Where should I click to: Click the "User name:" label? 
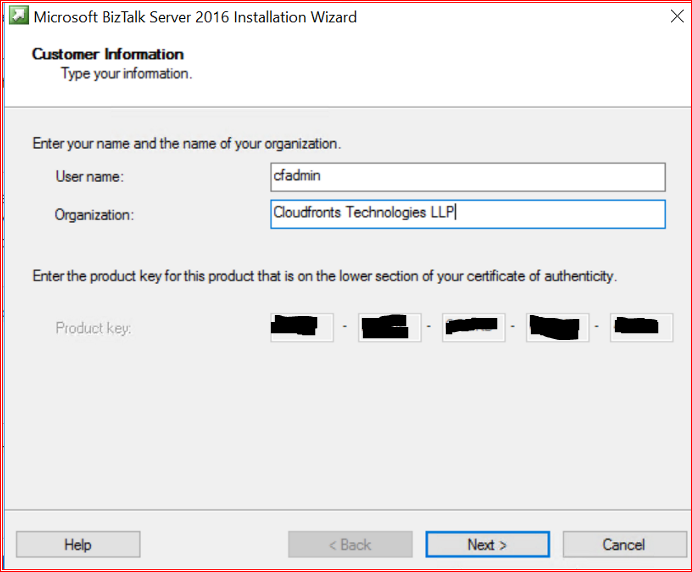click(89, 177)
